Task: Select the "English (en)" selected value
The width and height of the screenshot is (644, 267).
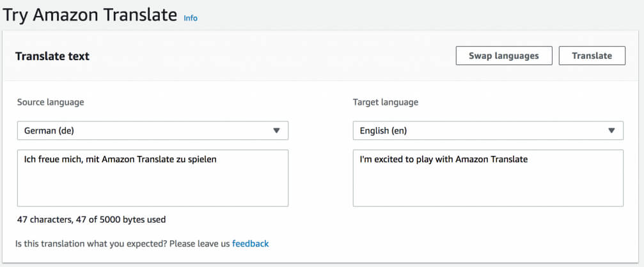Action: click(x=384, y=130)
